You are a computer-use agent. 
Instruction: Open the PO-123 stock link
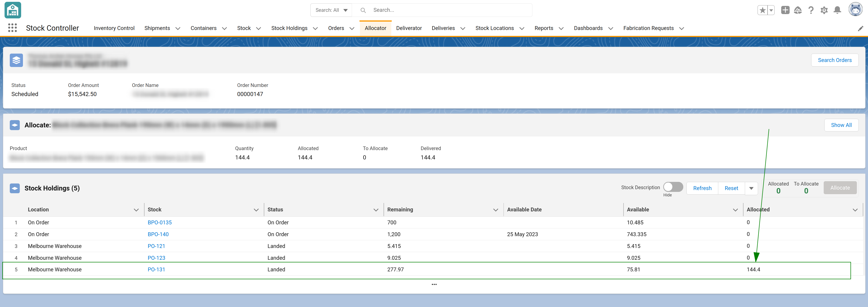(156, 258)
